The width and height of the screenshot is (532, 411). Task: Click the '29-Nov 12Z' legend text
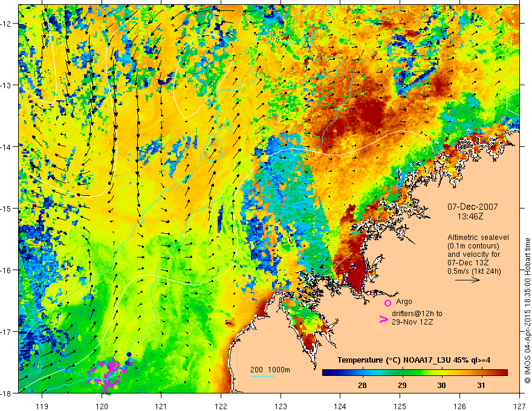point(412,322)
